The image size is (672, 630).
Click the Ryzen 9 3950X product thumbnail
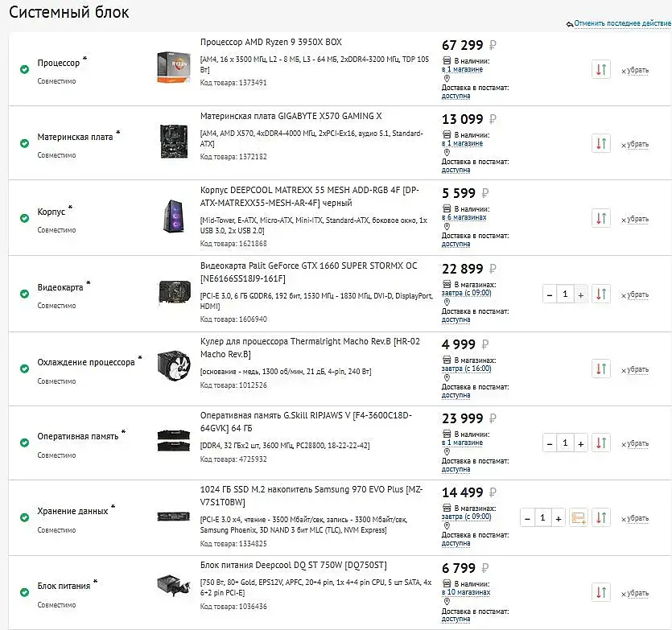(x=174, y=68)
